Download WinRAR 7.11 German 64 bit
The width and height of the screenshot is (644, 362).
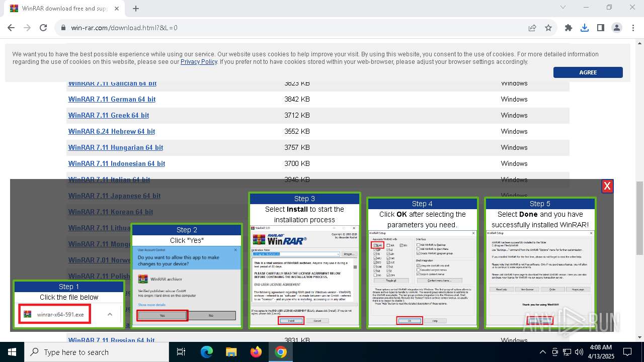[112, 99]
